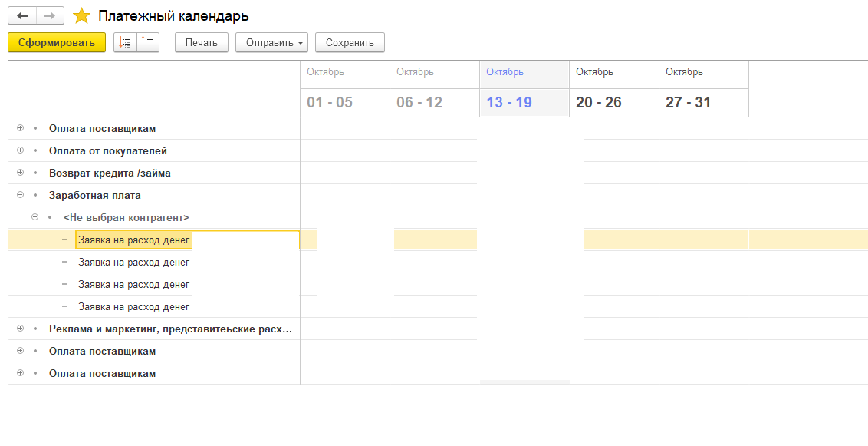Click the forward arrow navigation button
Viewport: 868px width, 446px height.
(50, 16)
